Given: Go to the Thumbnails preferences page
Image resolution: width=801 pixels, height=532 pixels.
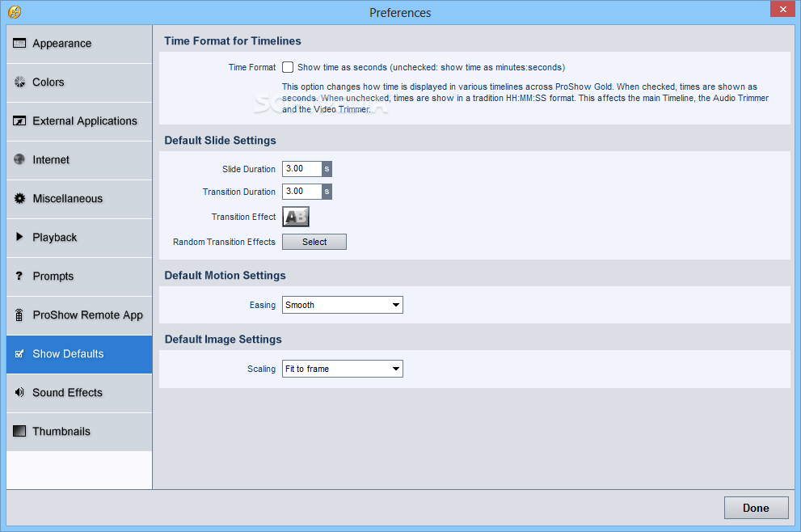Looking at the screenshot, I should click(x=79, y=433).
